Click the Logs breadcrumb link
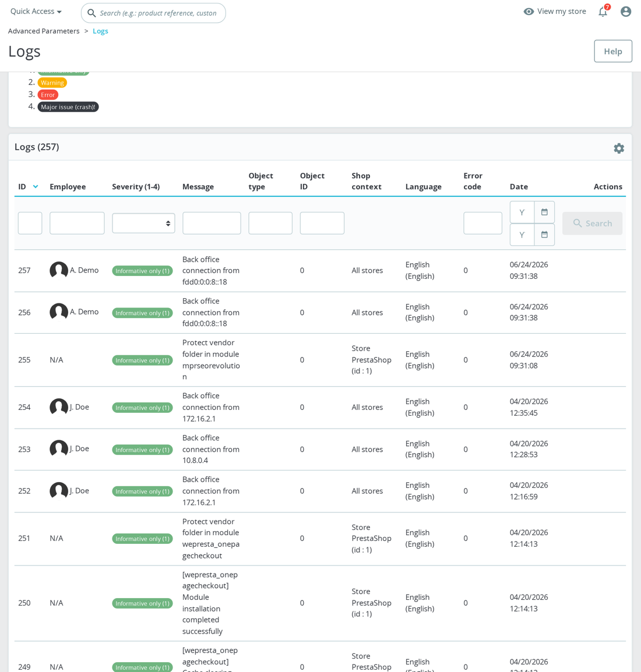The width and height of the screenshot is (641, 672). [x=100, y=31]
